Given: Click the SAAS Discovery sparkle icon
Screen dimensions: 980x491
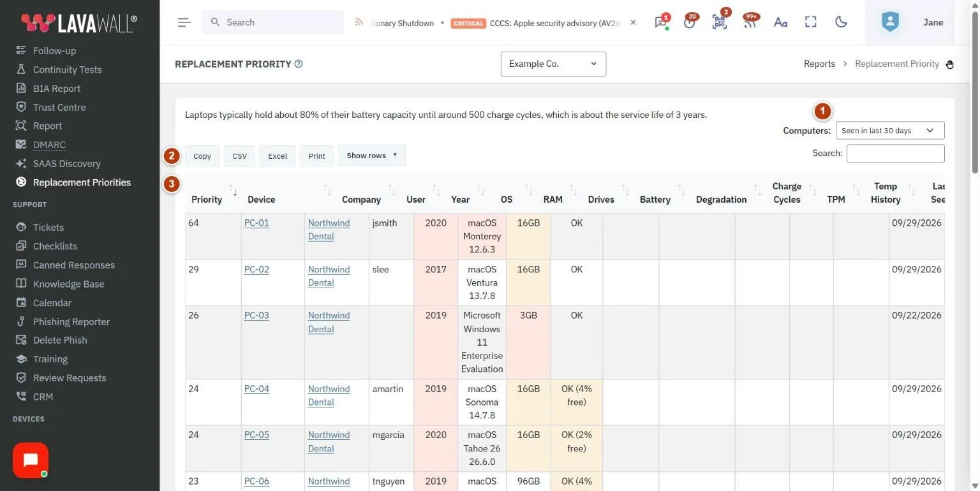Looking at the screenshot, I should point(21,163).
